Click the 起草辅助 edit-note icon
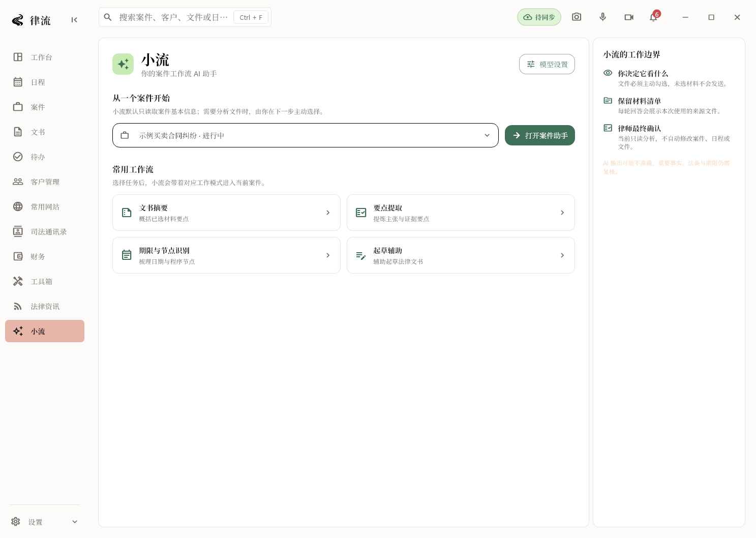 [x=361, y=255]
